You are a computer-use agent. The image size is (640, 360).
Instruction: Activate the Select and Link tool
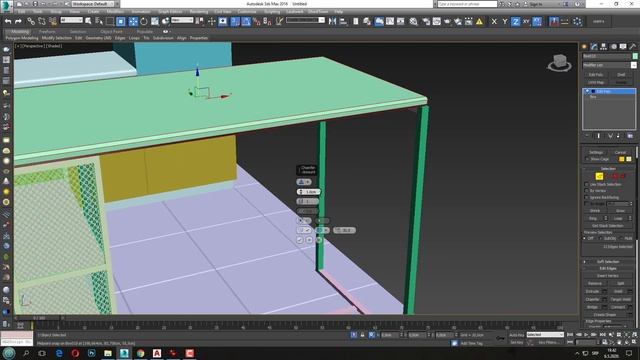(x=31, y=21)
